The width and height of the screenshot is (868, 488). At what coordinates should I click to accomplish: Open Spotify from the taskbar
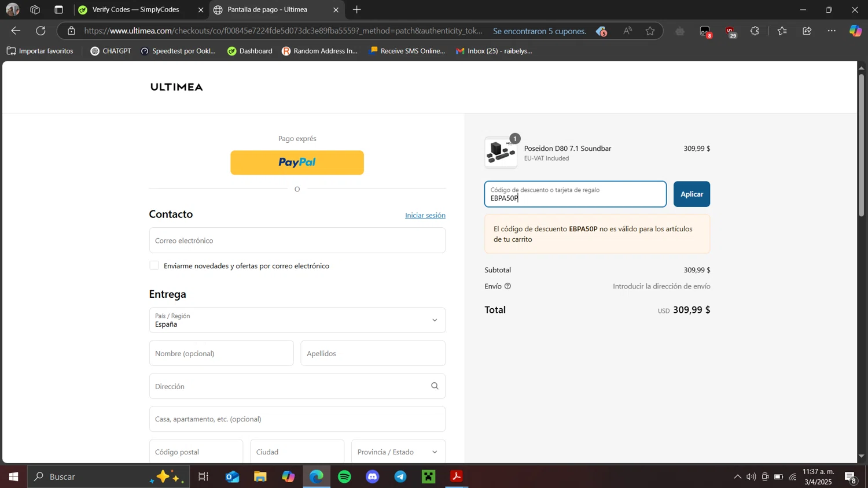pos(345,477)
